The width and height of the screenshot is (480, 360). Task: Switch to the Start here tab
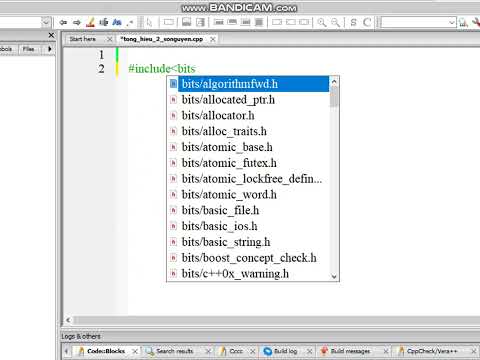pyautogui.click(x=83, y=39)
